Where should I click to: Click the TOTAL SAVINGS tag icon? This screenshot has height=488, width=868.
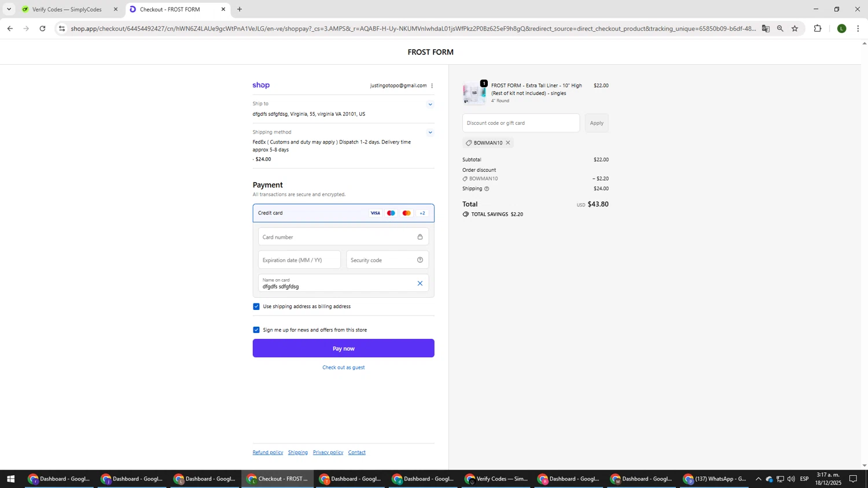[466, 215]
